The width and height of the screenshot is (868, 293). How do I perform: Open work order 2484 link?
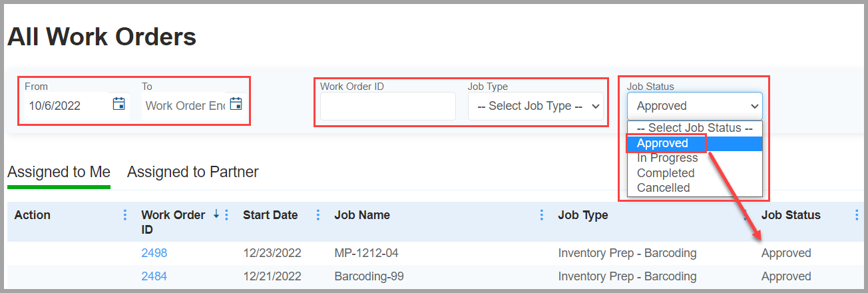[x=154, y=276]
